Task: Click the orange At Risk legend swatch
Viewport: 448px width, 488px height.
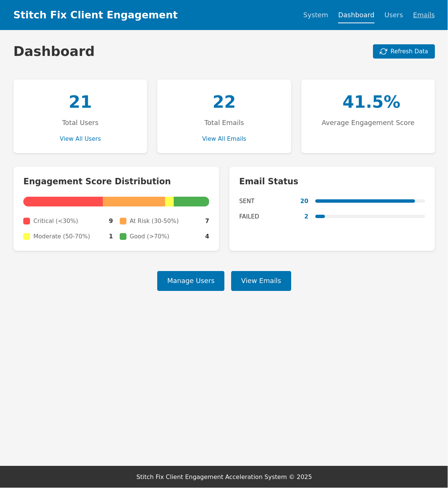Action: [123, 221]
